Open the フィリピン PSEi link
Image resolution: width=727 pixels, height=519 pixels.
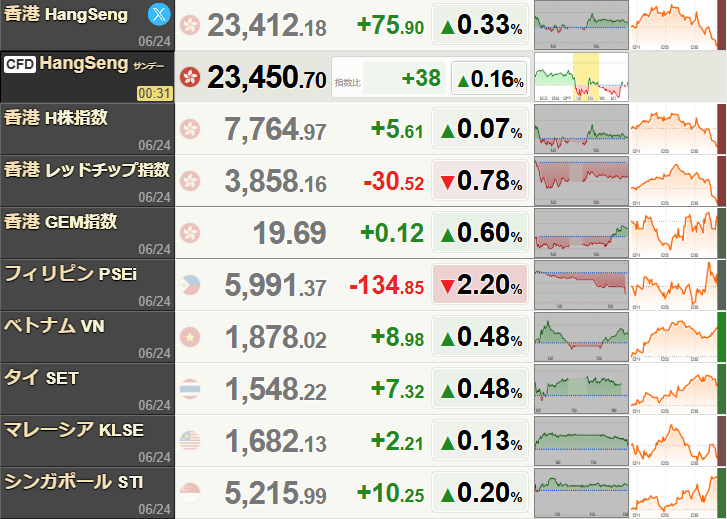[x=71, y=274]
